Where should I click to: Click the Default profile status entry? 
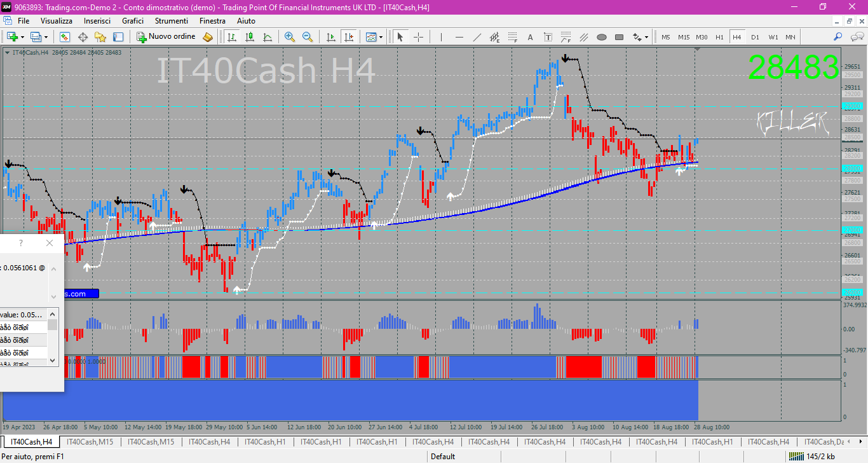click(x=443, y=456)
